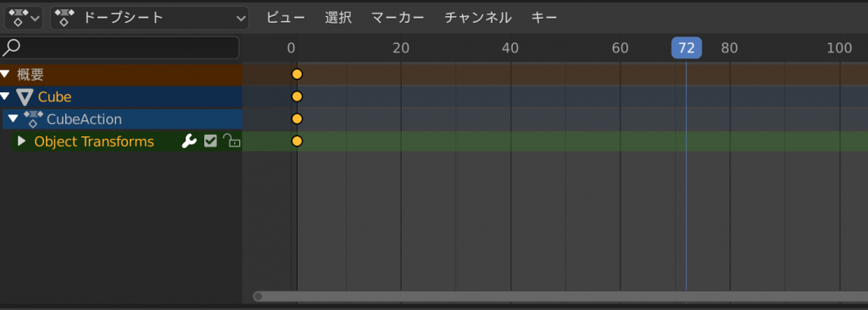Select the keyframe on CubeAction row
Viewport: 868px width, 310px height.
pyautogui.click(x=297, y=119)
